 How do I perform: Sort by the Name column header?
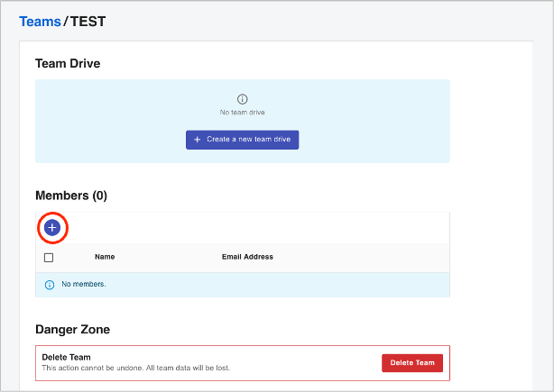click(x=105, y=257)
